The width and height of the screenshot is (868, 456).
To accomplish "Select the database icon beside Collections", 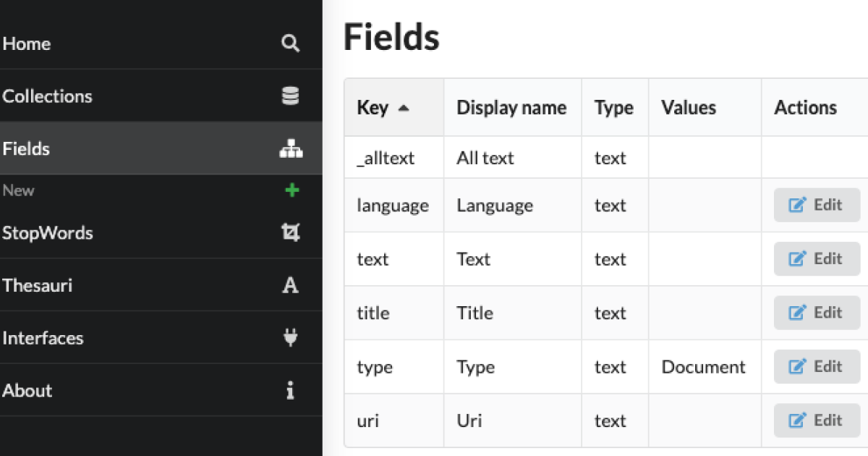I will pyautogui.click(x=291, y=96).
